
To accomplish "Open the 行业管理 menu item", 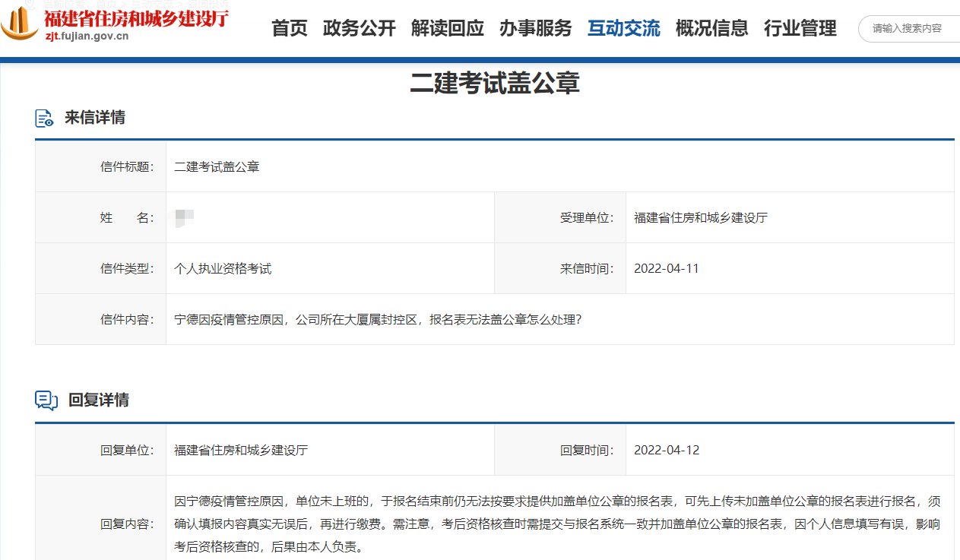I will 799,29.
